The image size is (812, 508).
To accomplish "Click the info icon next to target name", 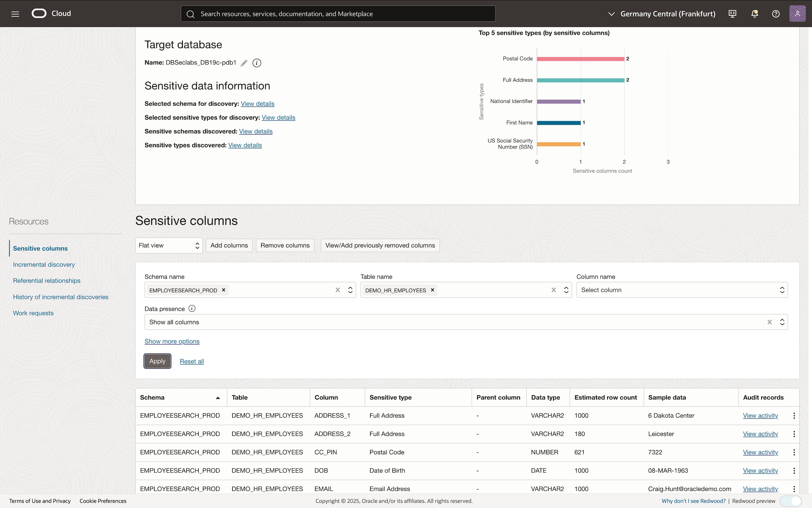I will tap(257, 63).
